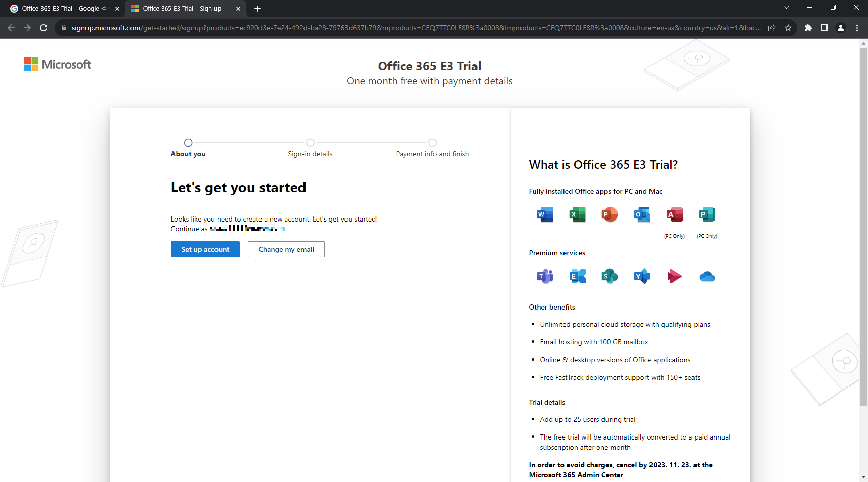This screenshot has width=868, height=482.
Task: Click the Microsoft logo
Action: [x=57, y=64]
